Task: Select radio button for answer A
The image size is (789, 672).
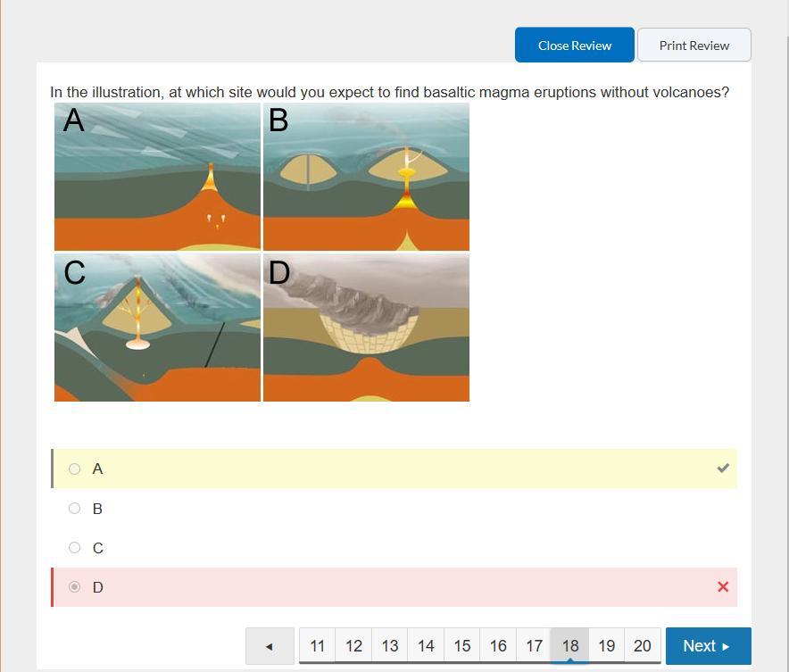Action: (x=74, y=469)
